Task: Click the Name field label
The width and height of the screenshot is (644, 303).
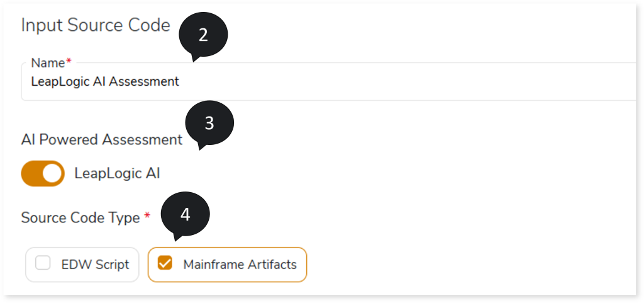Action: coord(48,63)
